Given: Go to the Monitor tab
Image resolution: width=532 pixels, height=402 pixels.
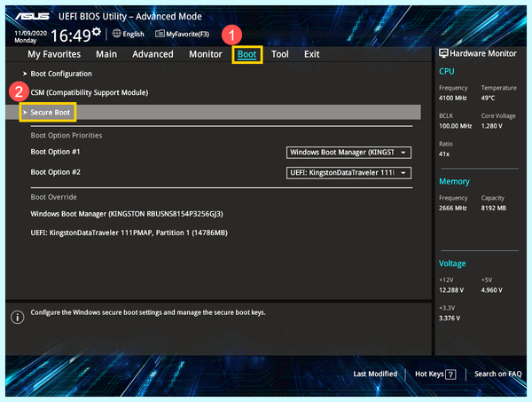Looking at the screenshot, I should tap(206, 54).
